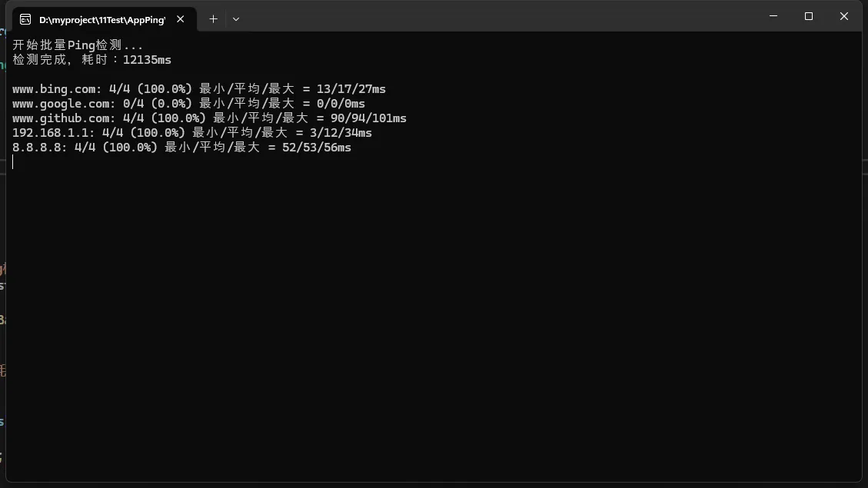Click the '12135ms' elapsed time text
Viewport: 868px width, 488px height.
click(x=147, y=60)
